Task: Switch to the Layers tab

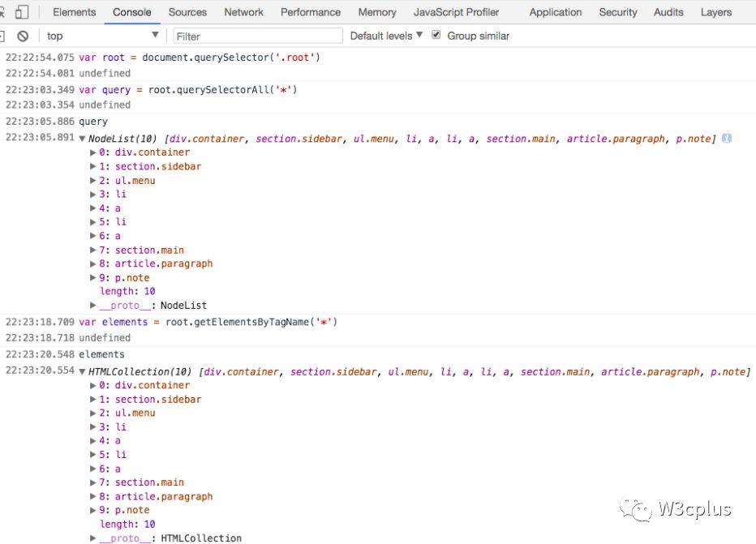Action: [x=716, y=12]
